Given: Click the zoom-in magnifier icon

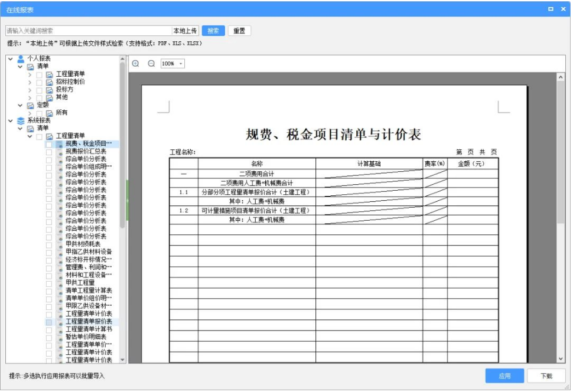Looking at the screenshot, I should (135, 62).
